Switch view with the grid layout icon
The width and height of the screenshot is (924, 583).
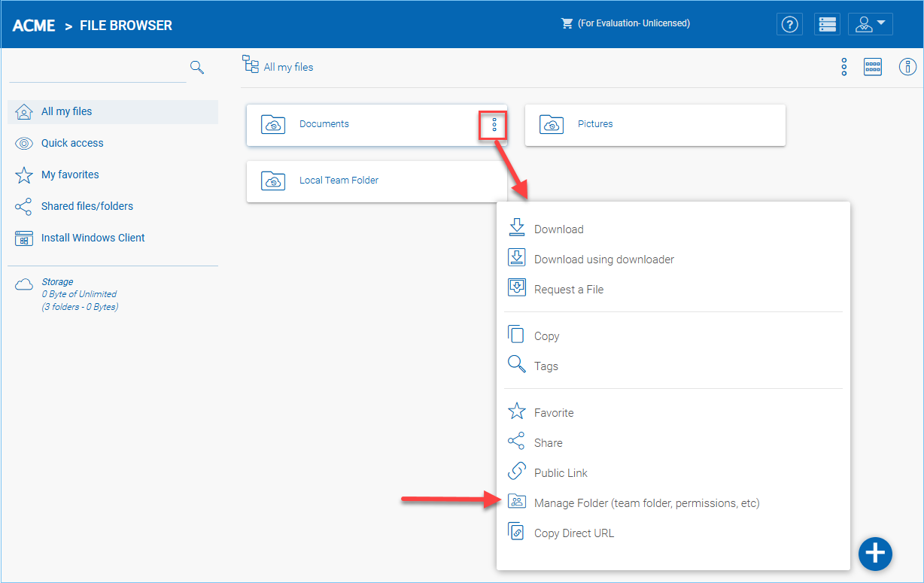pyautogui.click(x=873, y=67)
